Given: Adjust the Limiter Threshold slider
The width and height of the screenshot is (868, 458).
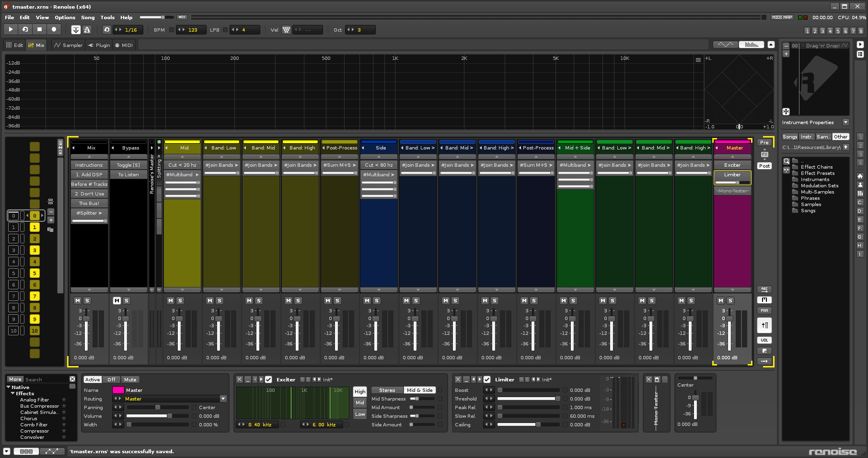Looking at the screenshot, I should [528, 399].
